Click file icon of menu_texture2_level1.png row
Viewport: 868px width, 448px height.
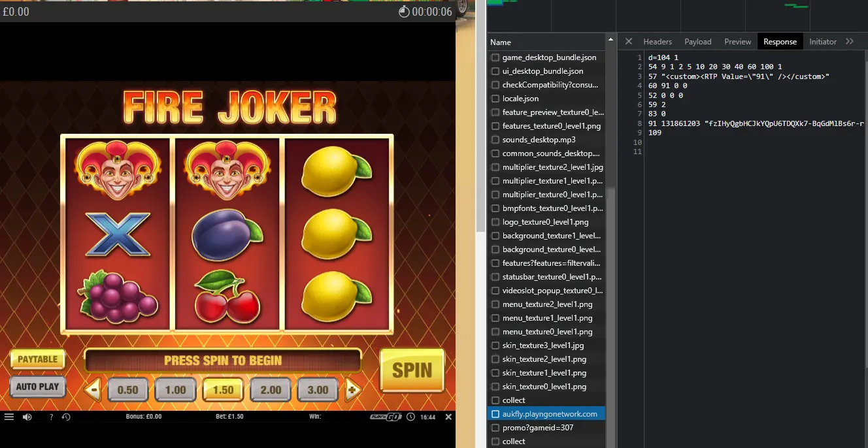[495, 304]
